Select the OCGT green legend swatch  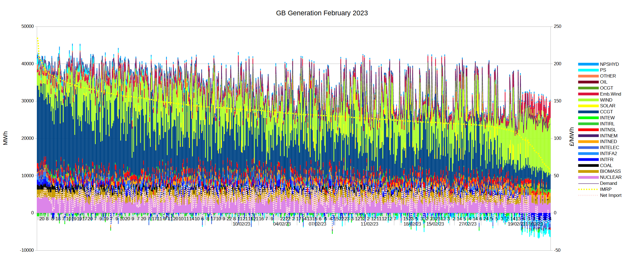coord(588,88)
